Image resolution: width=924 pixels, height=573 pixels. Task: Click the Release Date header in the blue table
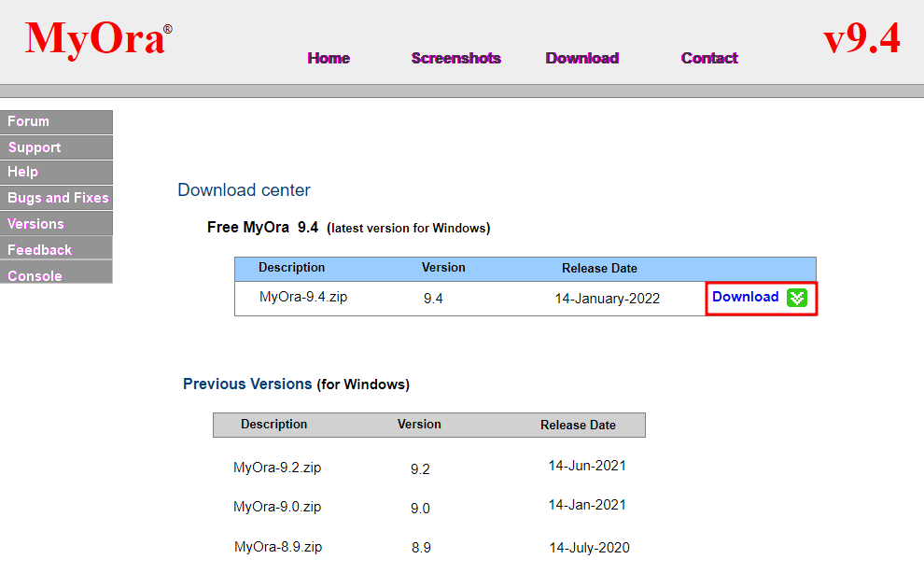coord(599,268)
